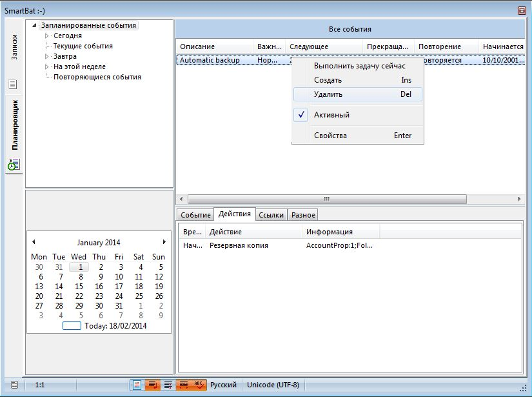
Task: Choose Удалить in the context menu
Action: point(358,94)
